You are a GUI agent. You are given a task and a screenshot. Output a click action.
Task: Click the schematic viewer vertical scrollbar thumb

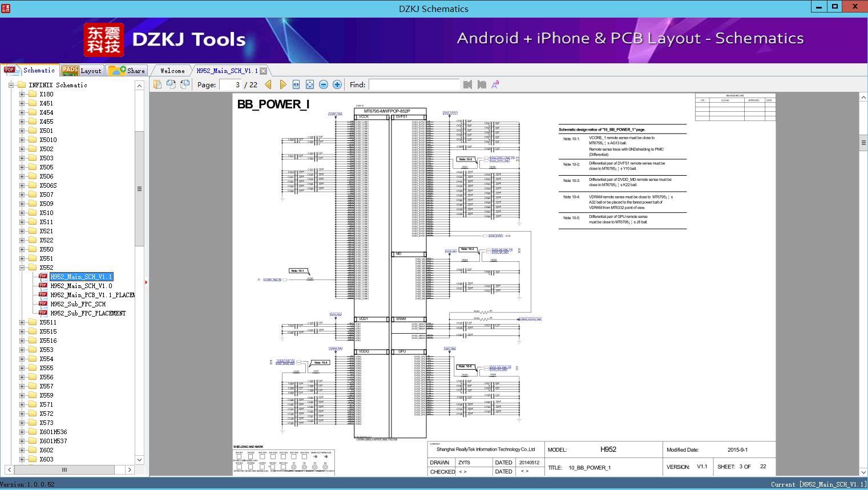click(x=863, y=144)
